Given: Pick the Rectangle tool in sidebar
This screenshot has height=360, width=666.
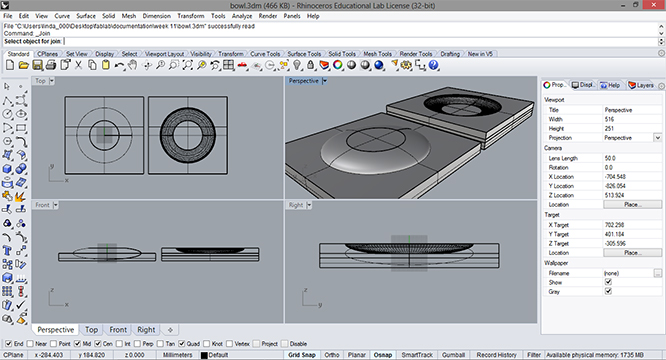Looking at the screenshot, I should click(21, 128).
